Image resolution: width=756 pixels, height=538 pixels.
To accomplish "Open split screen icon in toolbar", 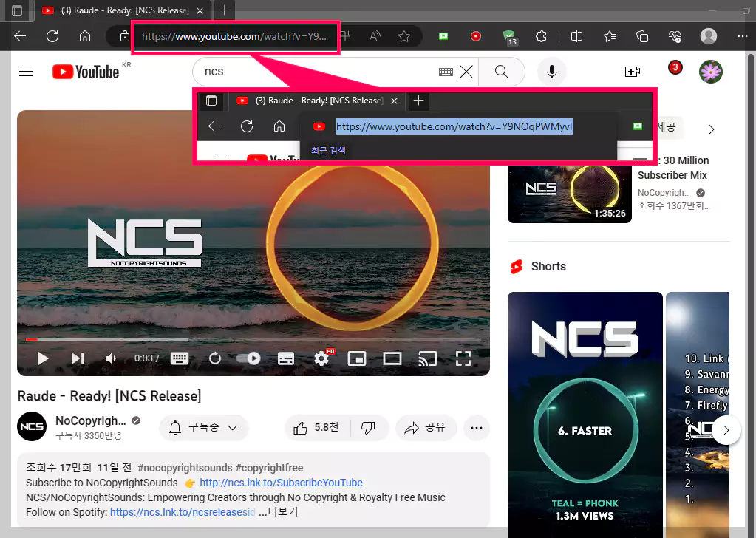I will 576,36.
